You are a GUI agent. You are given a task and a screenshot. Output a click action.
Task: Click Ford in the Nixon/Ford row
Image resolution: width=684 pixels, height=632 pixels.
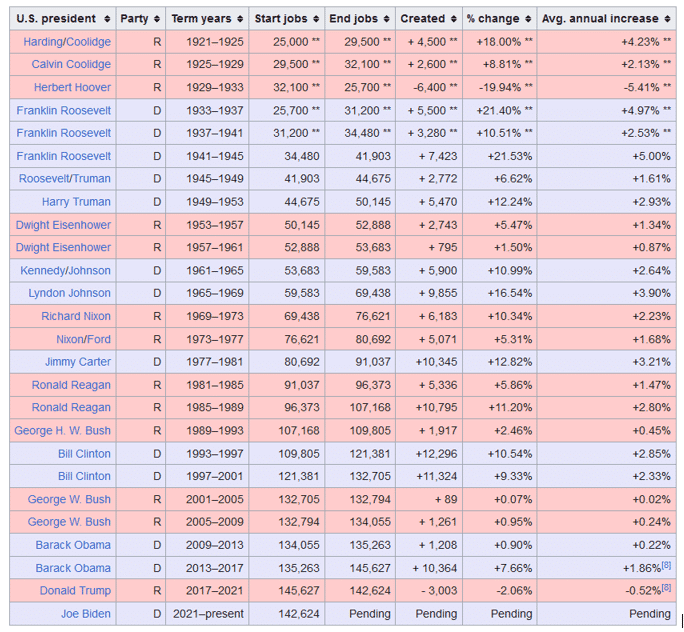tap(97, 339)
